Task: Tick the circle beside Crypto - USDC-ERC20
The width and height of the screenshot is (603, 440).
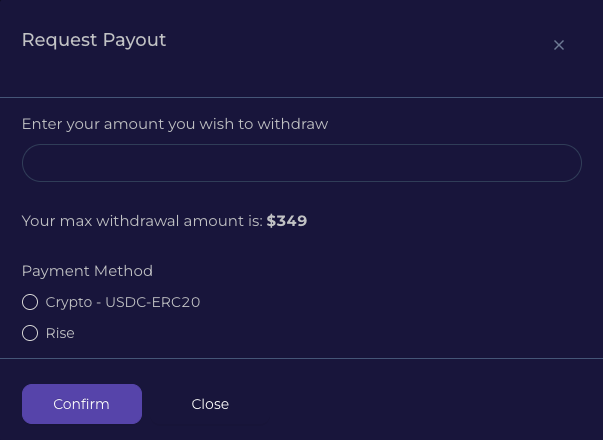Action: [x=30, y=302]
